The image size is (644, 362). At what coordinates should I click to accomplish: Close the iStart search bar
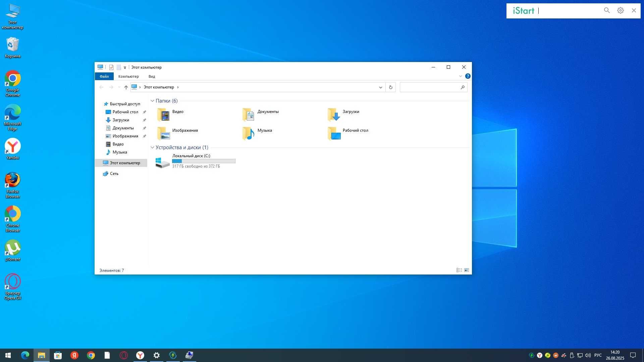[634, 10]
